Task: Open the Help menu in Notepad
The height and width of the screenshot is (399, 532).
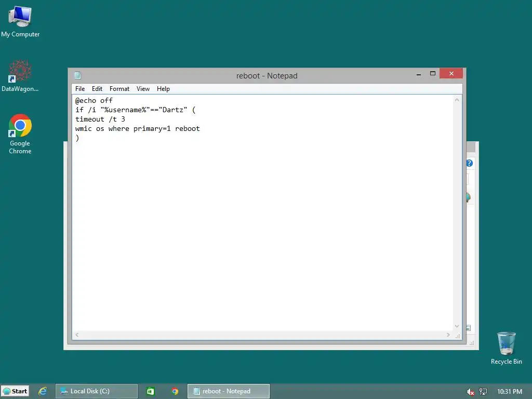Action: click(x=163, y=89)
